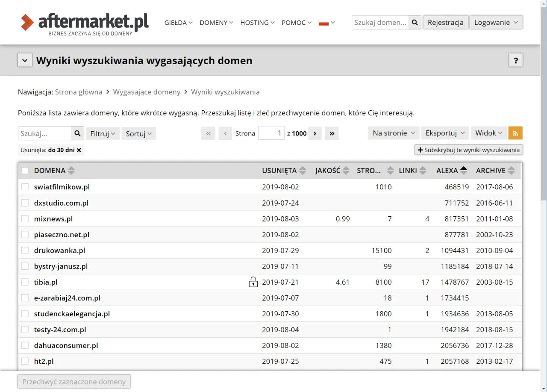The height and width of the screenshot is (392, 547).
Task: Open the HOSTING menu
Action: [x=255, y=23]
